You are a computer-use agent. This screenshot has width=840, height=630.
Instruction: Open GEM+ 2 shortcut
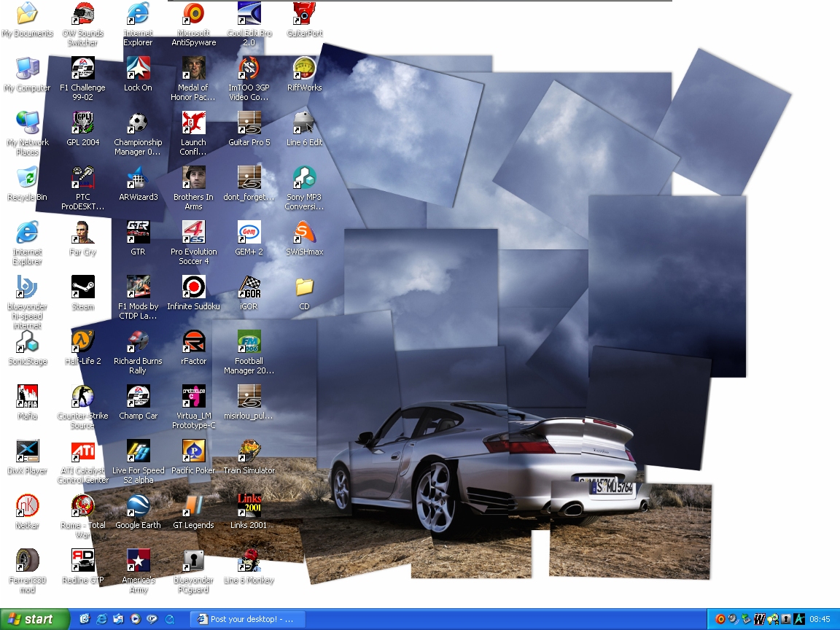pos(249,232)
